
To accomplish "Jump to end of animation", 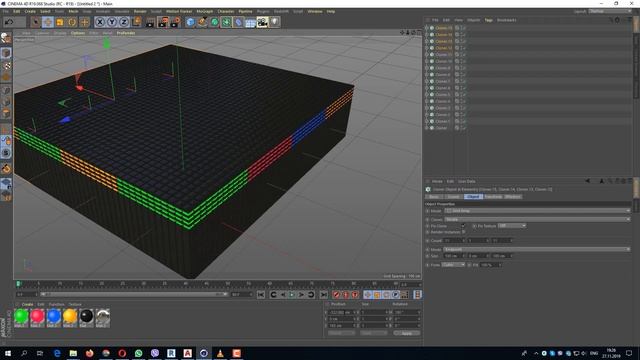I will pyautogui.click(x=324, y=295).
